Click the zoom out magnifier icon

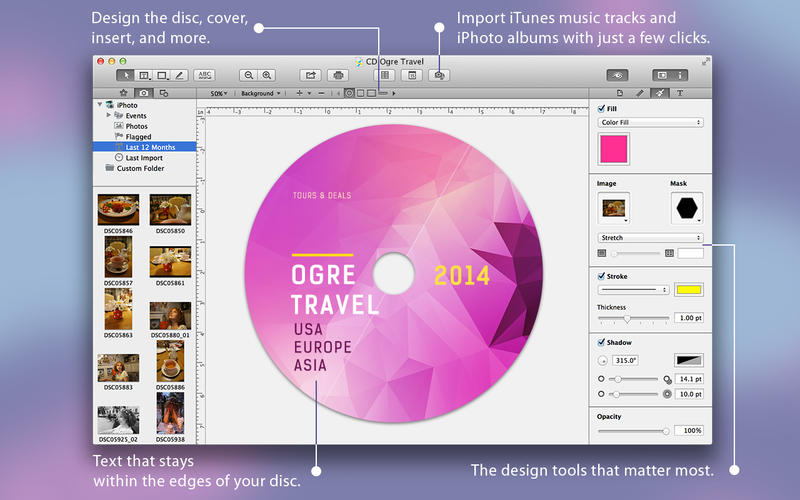click(248, 75)
